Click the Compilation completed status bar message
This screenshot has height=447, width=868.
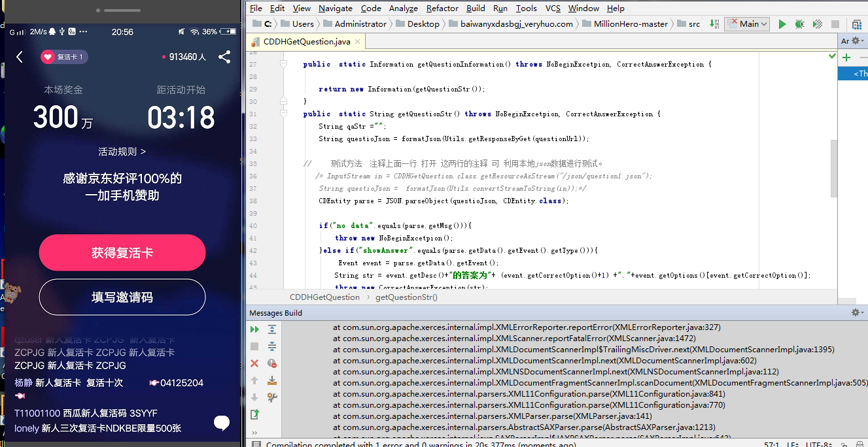[x=421, y=445]
